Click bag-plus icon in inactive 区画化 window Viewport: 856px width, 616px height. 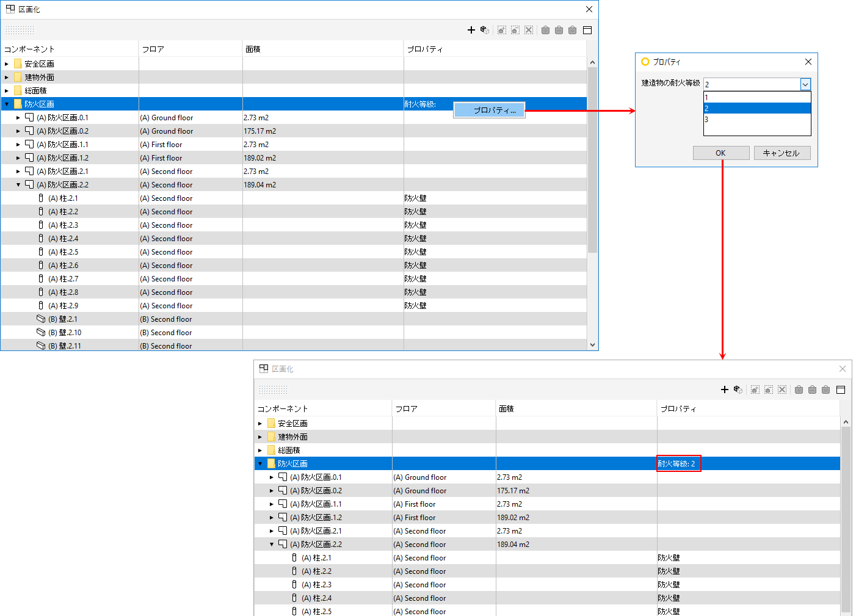click(799, 390)
